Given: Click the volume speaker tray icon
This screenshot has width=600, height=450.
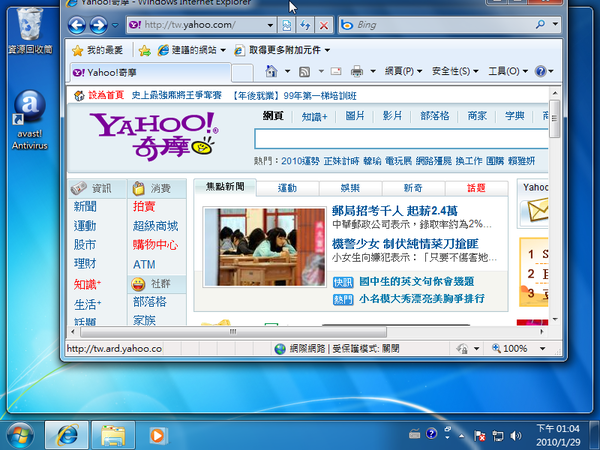Looking at the screenshot, I should pyautogui.click(x=516, y=435).
